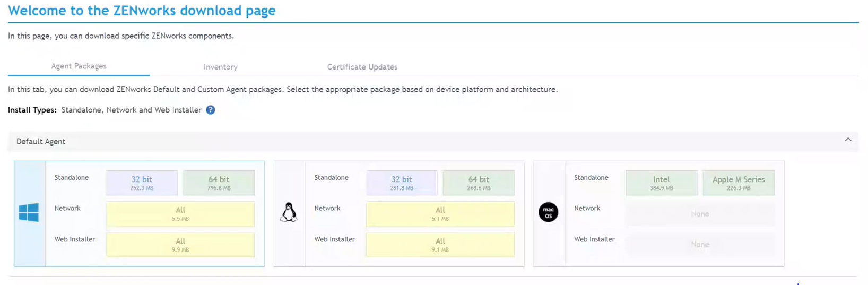Download Linux Standalone 64 bit package

[x=479, y=183]
